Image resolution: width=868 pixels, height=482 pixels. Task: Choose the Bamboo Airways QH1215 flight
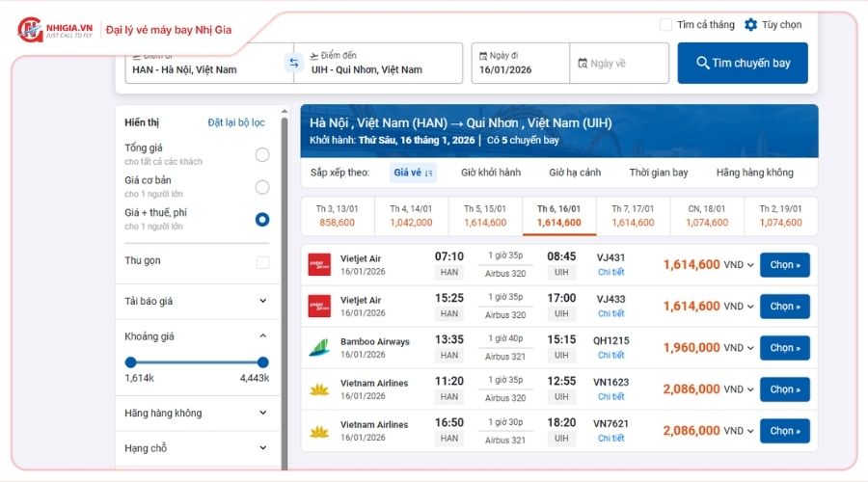pyautogui.click(x=784, y=348)
